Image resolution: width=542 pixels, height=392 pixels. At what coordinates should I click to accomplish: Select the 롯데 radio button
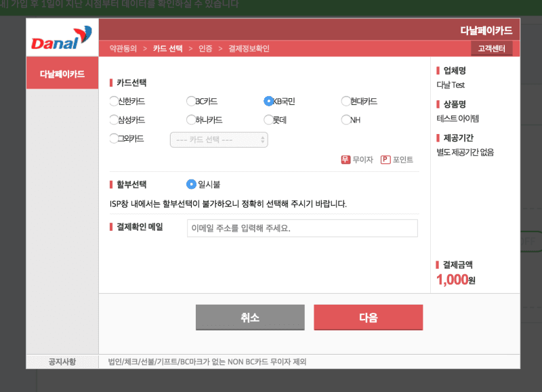pyautogui.click(x=268, y=120)
